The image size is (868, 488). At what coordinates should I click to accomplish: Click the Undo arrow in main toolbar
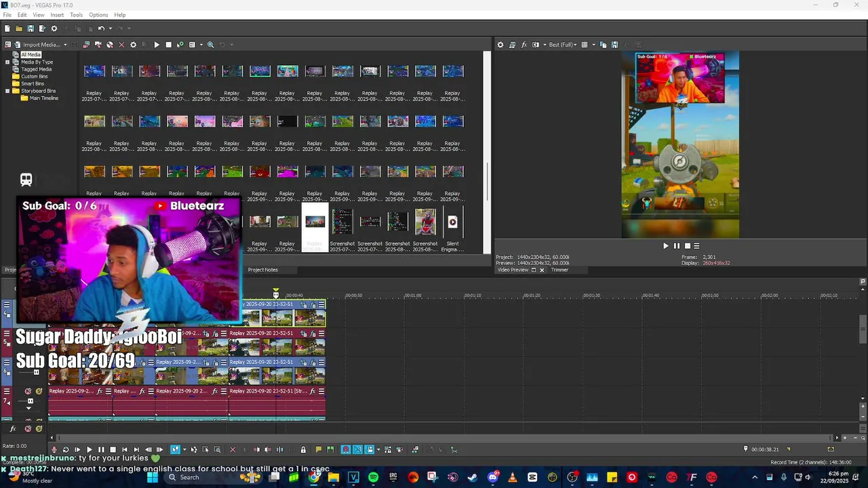click(101, 28)
